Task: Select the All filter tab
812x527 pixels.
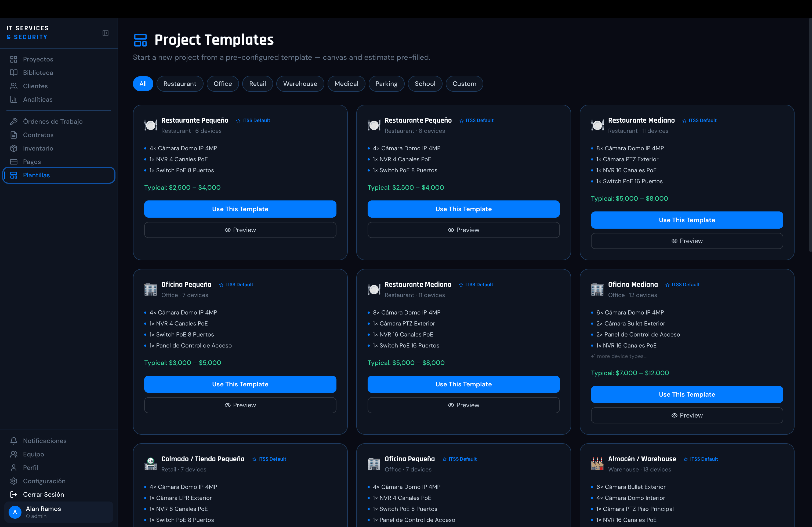Action: click(143, 83)
